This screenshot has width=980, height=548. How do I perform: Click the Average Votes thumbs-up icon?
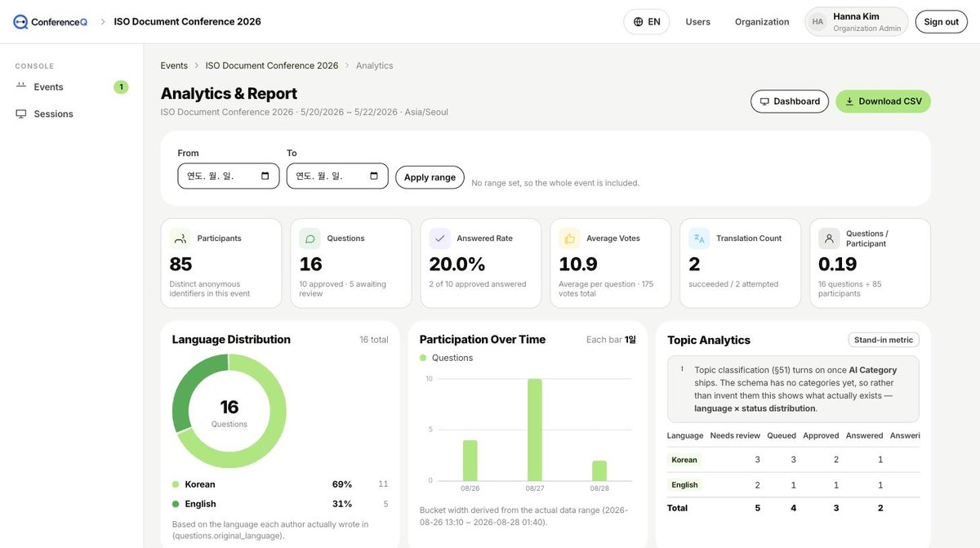coord(570,238)
